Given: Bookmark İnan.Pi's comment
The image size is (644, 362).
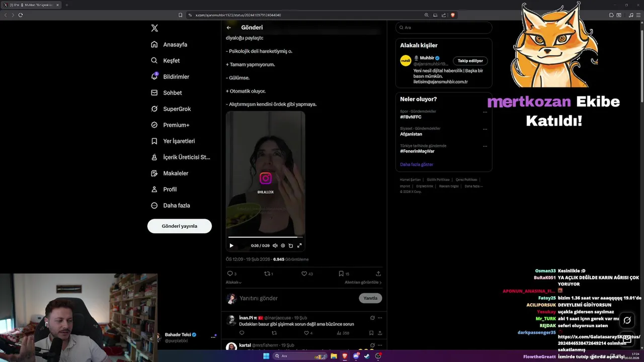Looking at the screenshot, I should pos(371,333).
